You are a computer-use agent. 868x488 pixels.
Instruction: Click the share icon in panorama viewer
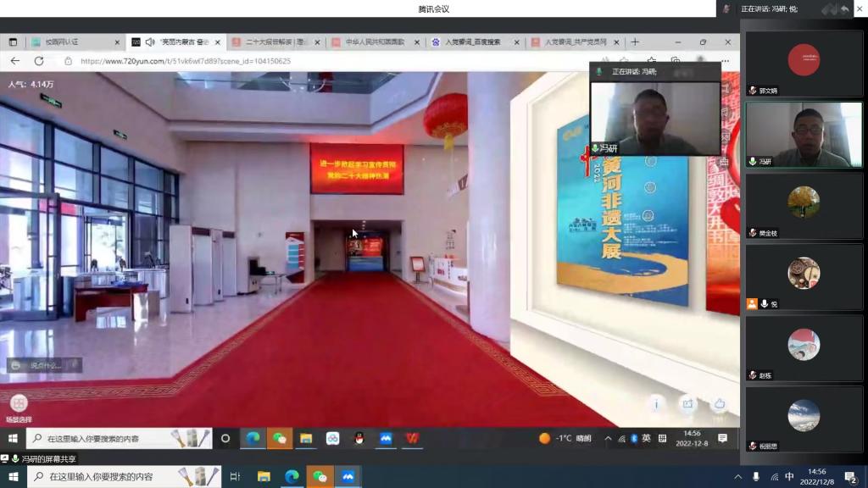[687, 405]
